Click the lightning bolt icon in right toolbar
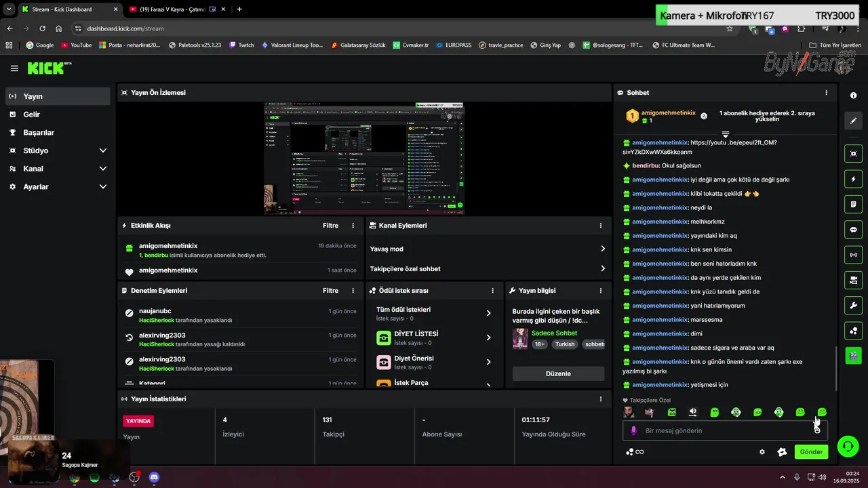 click(x=854, y=179)
